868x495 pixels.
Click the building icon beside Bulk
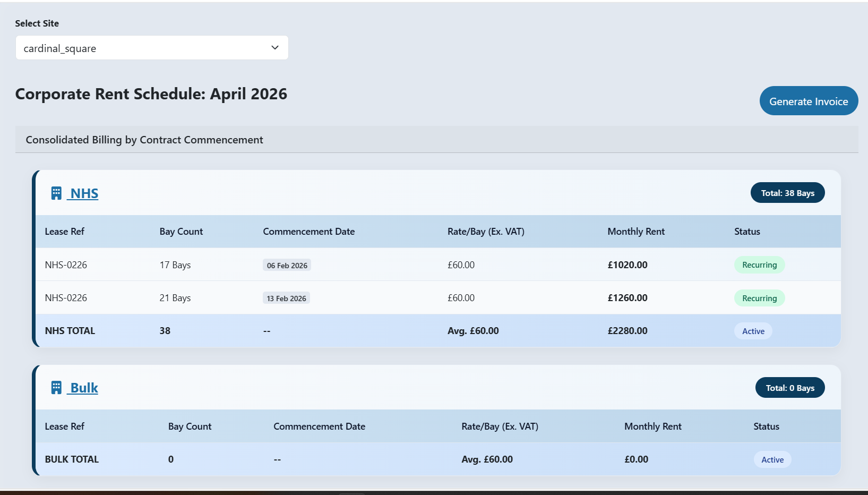tap(56, 388)
